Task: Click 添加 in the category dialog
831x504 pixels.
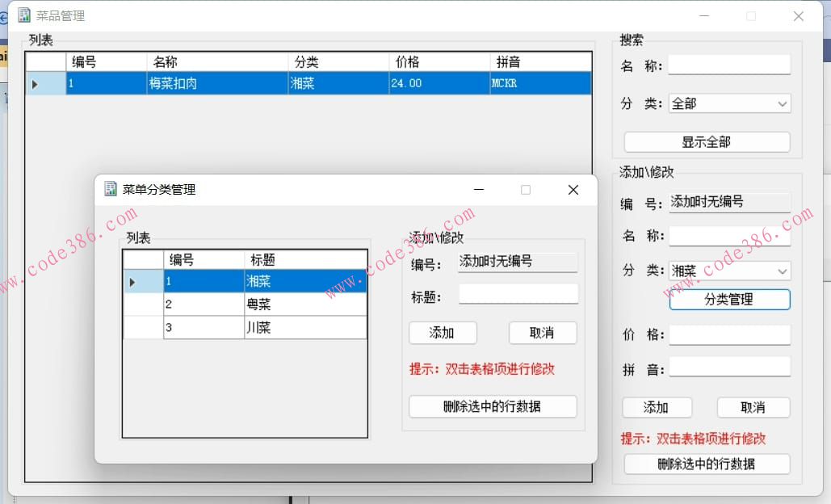Action: 443,332
